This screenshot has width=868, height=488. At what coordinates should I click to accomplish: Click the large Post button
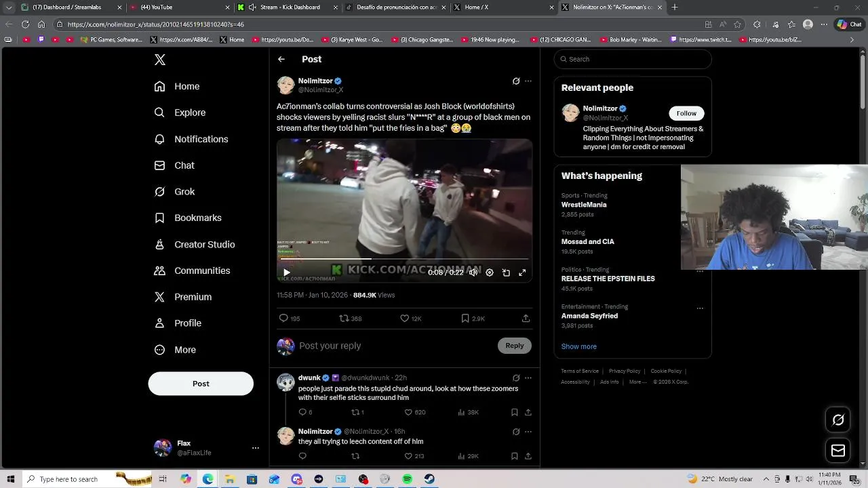coord(201,384)
